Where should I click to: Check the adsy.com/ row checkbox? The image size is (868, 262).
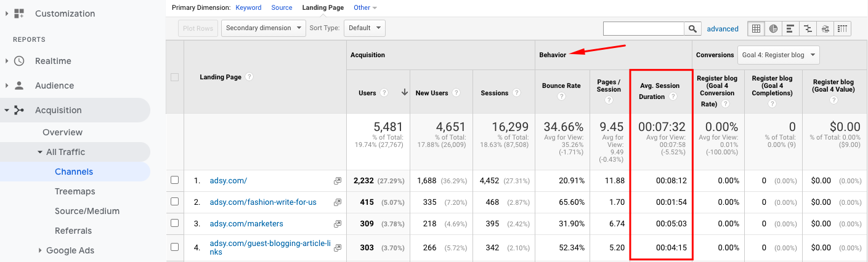[174, 180]
